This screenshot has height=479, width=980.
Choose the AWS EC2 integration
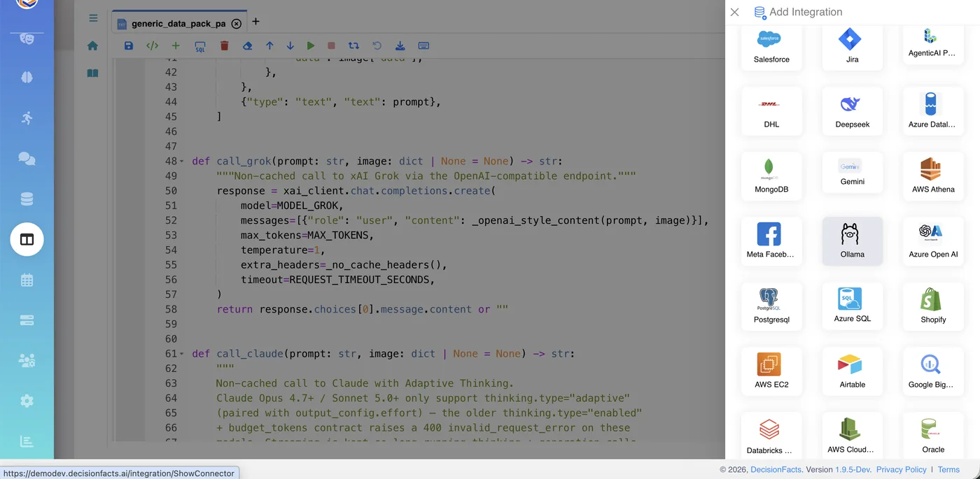tap(771, 371)
